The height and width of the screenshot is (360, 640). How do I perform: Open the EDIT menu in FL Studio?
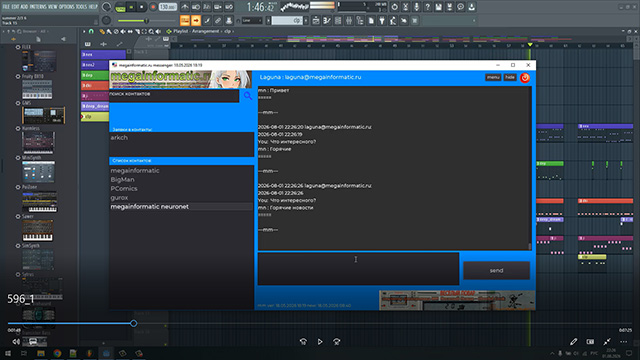tap(15, 7)
